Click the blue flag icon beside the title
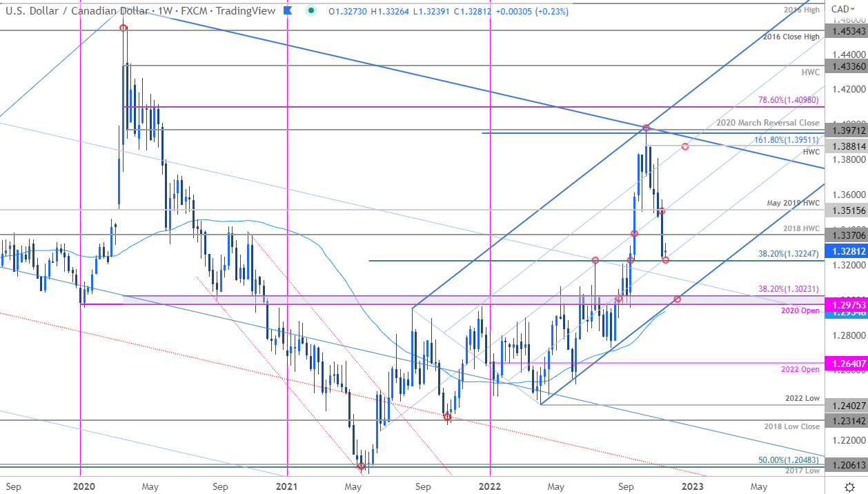Viewport: 868px width, 494px height. coord(289,10)
